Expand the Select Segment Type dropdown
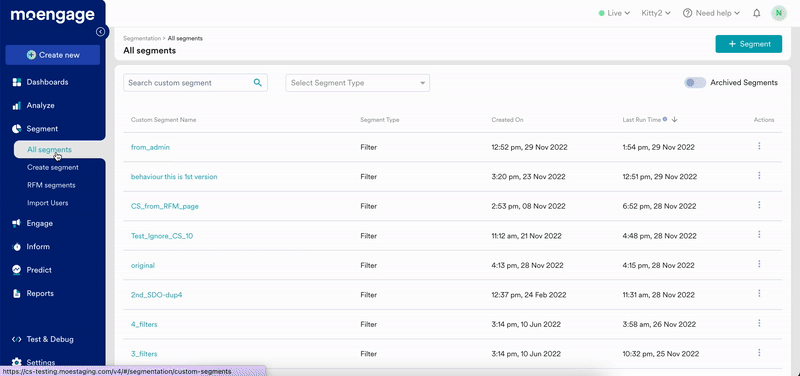The image size is (800, 376). [x=358, y=83]
